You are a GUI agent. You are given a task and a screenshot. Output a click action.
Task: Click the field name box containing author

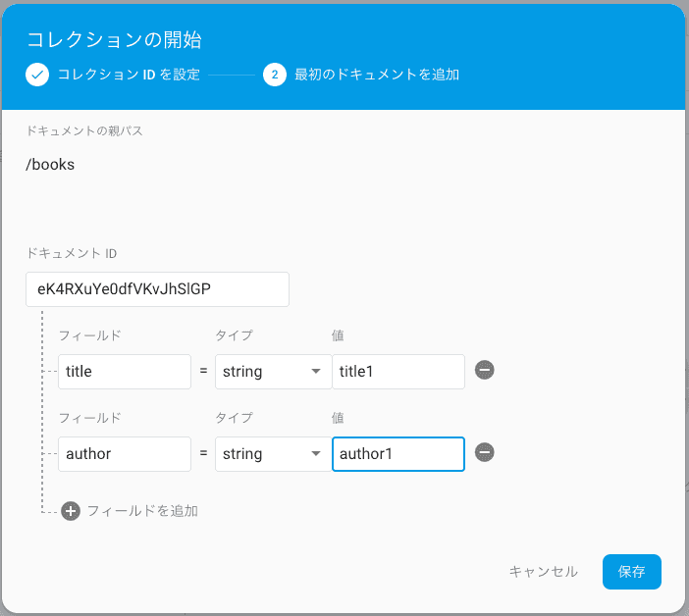coord(124,454)
